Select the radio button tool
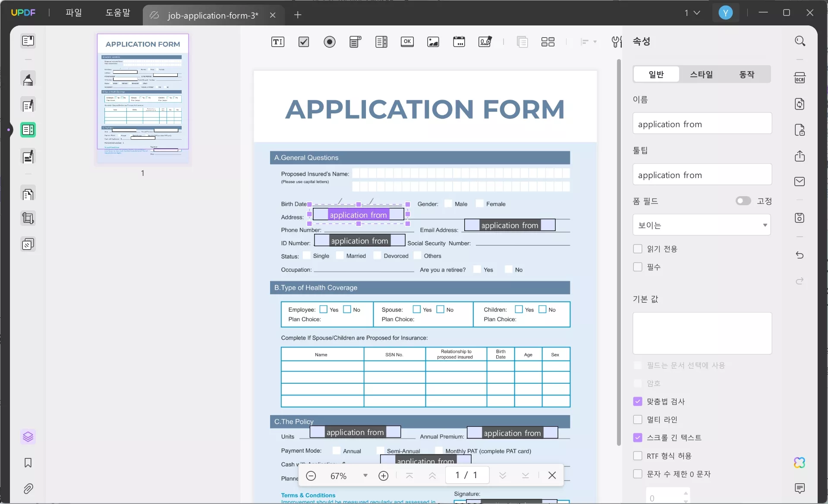 330,42
